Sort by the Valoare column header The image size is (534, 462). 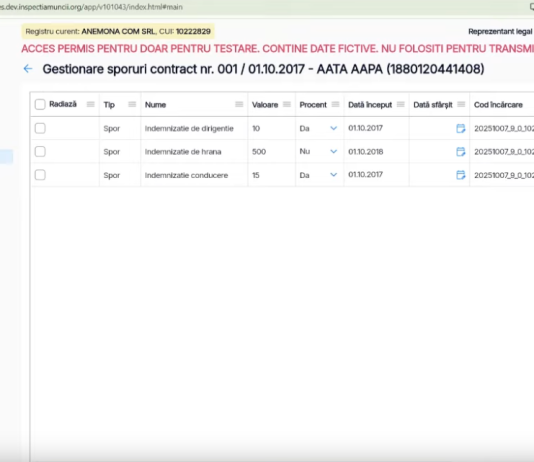click(x=265, y=105)
